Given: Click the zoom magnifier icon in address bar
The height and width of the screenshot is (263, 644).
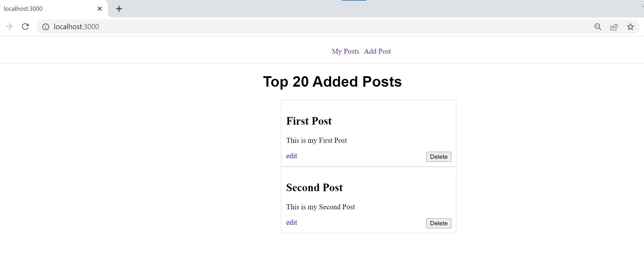Looking at the screenshot, I should pos(598,27).
